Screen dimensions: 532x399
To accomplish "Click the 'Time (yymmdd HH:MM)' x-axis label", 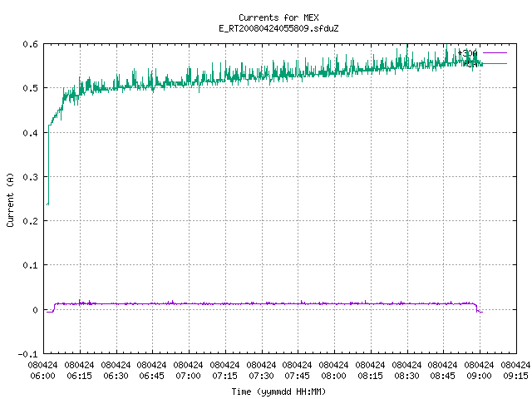I will point(278,392).
